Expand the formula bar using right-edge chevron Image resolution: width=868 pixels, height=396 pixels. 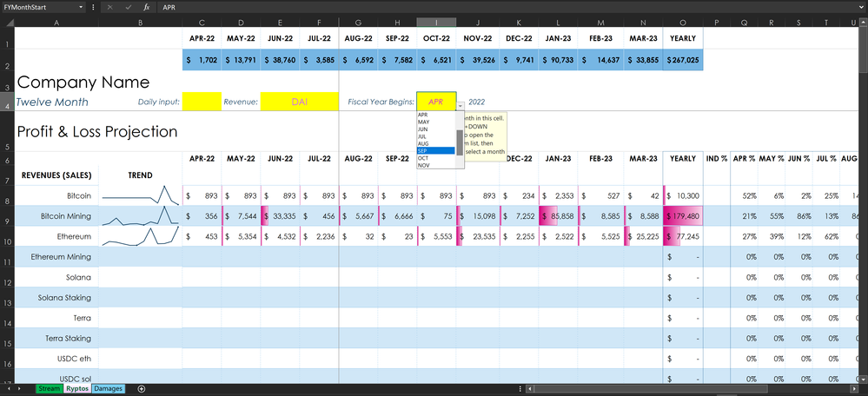(863, 7)
